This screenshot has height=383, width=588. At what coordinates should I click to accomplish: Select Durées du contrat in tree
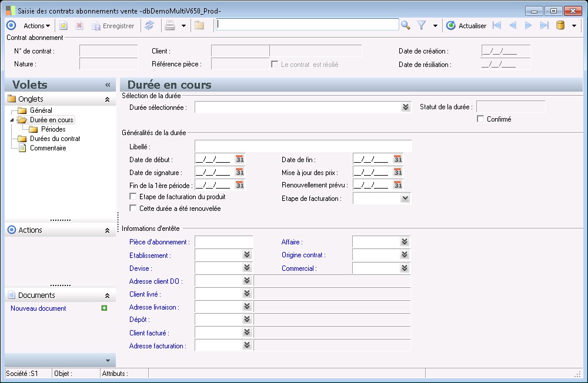(55, 139)
